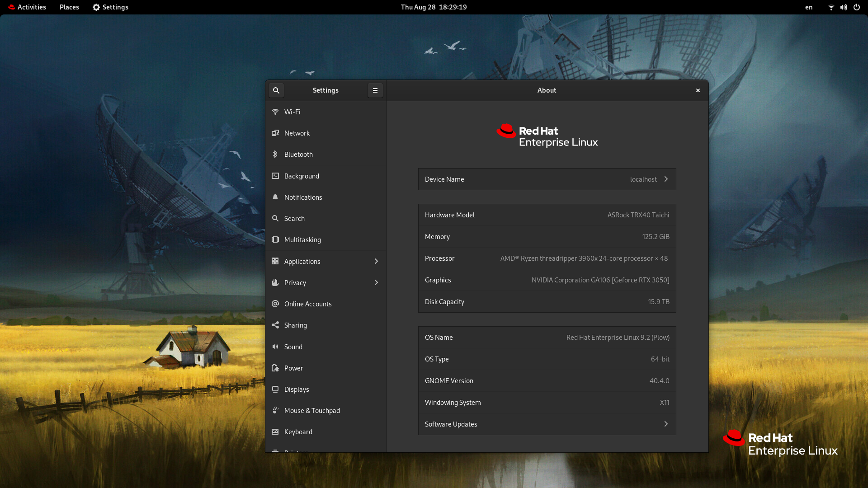Select the Bluetooth icon in the sidebar
This screenshot has height=488, width=868.
275,155
